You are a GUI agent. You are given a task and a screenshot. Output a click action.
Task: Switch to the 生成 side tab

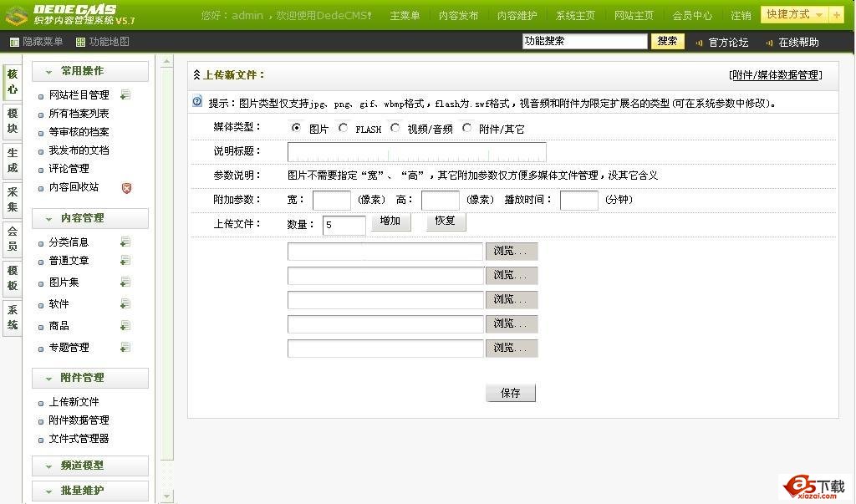coord(12,160)
